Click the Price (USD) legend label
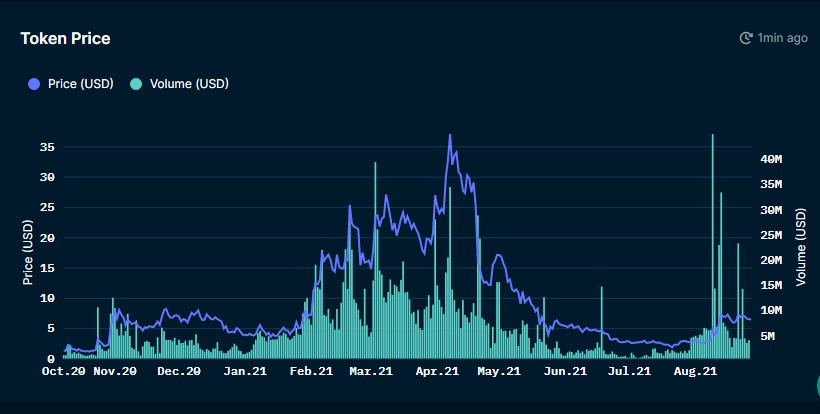Image resolution: width=820 pixels, height=414 pixels. tap(81, 84)
